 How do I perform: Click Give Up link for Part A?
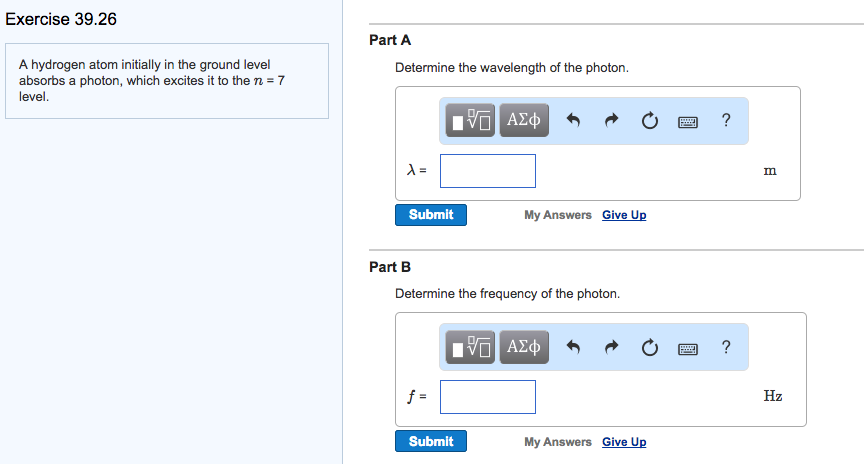point(624,215)
